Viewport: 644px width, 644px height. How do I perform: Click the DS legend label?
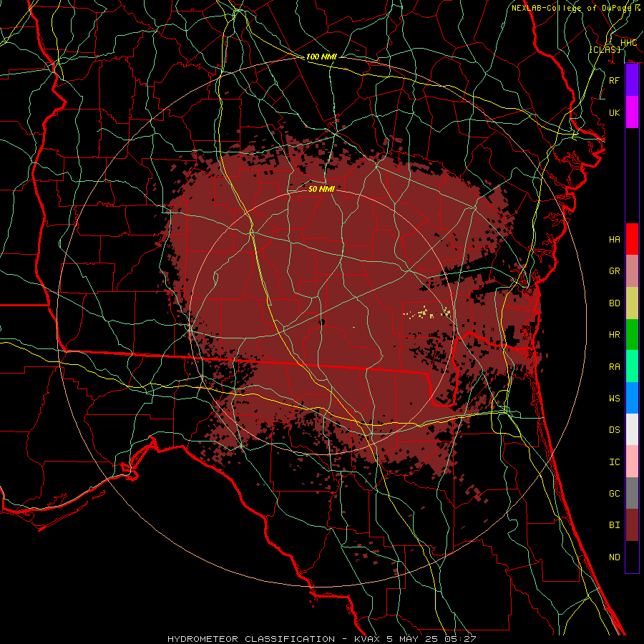pyautogui.click(x=614, y=430)
